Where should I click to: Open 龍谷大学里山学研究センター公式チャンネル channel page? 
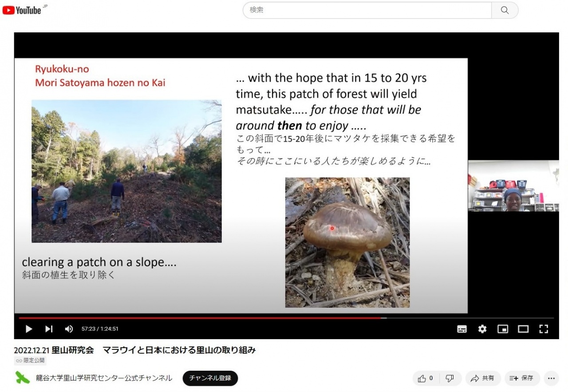pos(104,378)
